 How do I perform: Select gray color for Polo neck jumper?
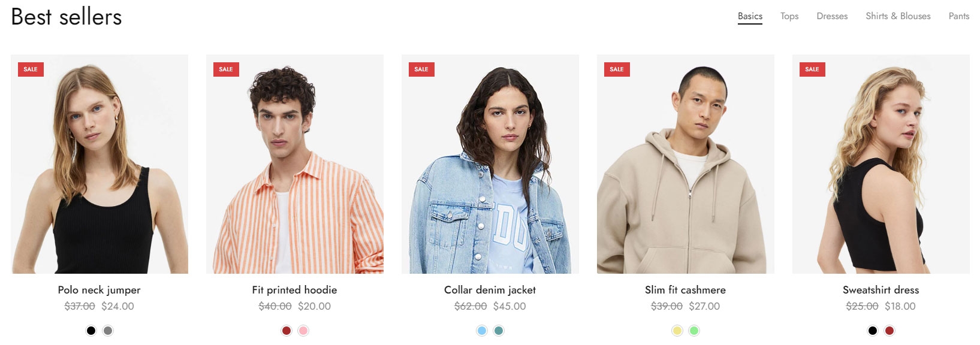(108, 331)
